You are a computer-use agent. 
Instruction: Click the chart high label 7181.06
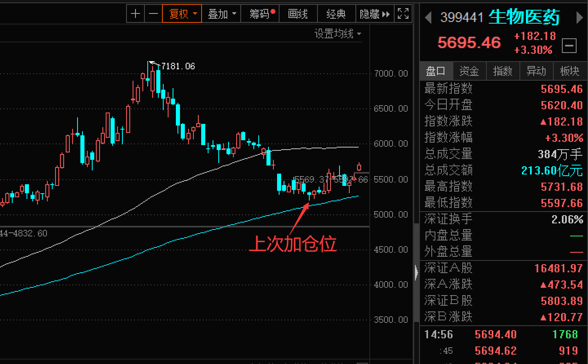(x=178, y=66)
